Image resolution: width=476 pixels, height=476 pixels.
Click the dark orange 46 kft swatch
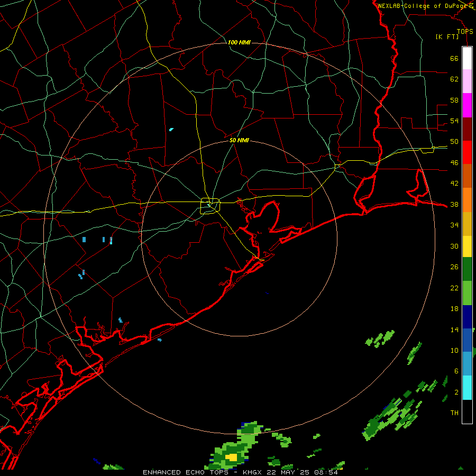pos(467,176)
